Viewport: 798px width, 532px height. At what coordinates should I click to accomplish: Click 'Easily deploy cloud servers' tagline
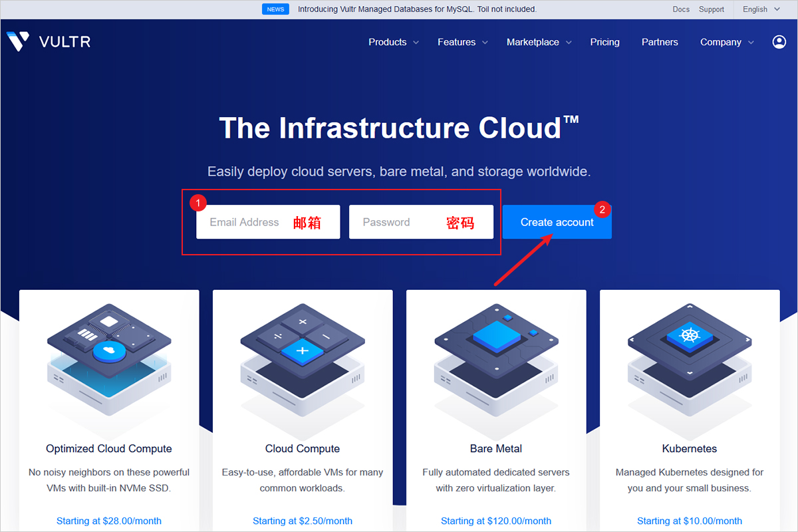399,172
